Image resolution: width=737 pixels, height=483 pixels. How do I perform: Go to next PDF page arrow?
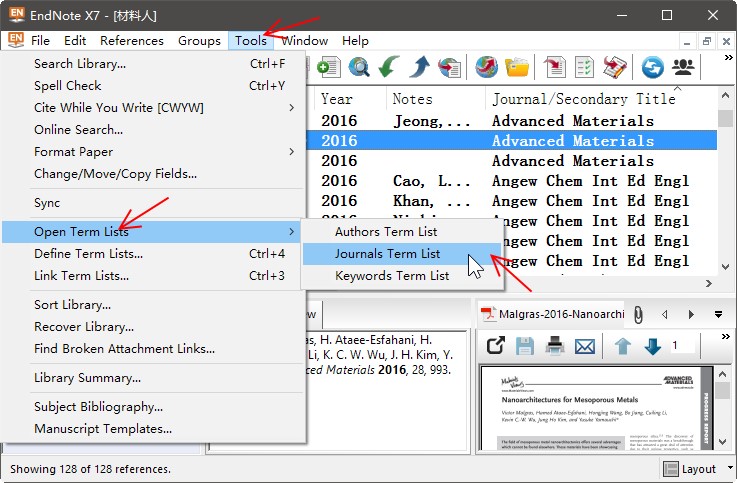coord(653,346)
